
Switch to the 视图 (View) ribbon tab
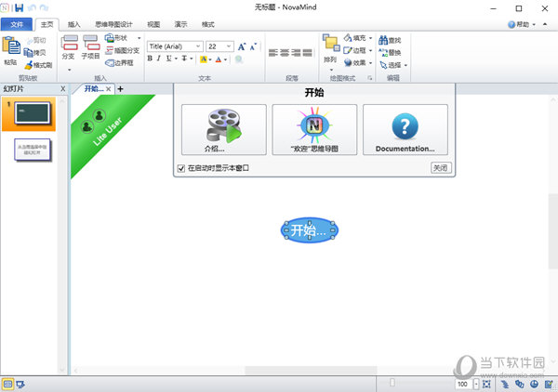153,24
